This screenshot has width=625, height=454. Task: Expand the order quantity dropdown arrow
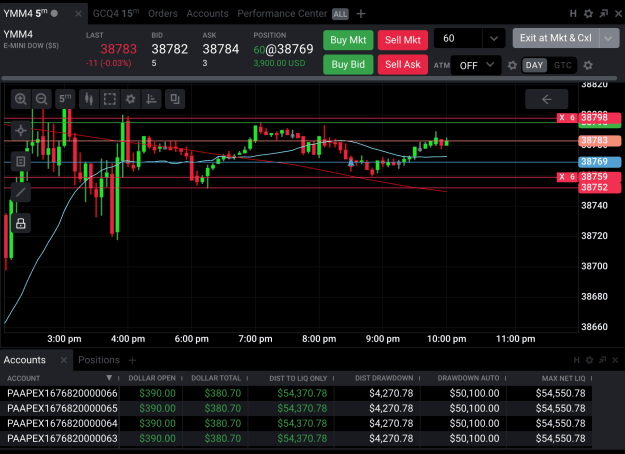click(x=494, y=39)
